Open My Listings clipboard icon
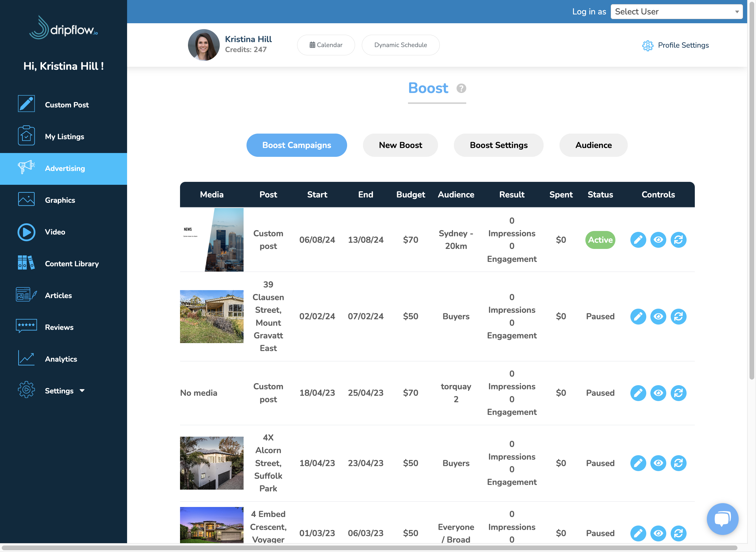 (26, 136)
